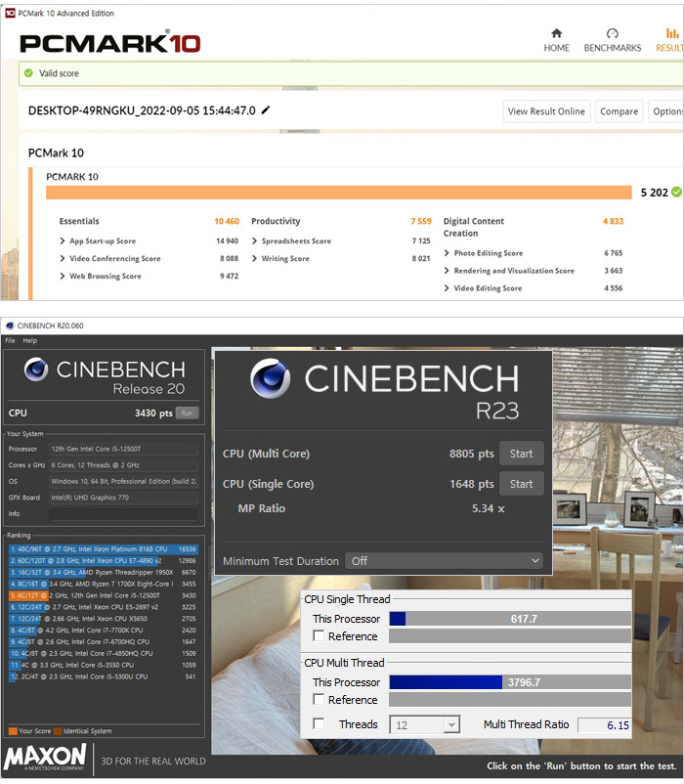Click the Identical System legend swatch

tap(58, 731)
